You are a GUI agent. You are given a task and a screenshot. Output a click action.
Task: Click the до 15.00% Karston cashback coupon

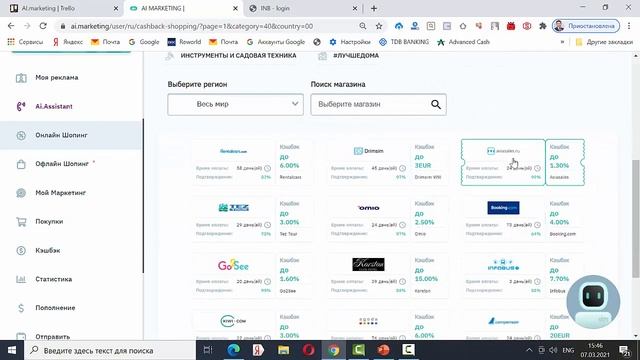point(430,276)
